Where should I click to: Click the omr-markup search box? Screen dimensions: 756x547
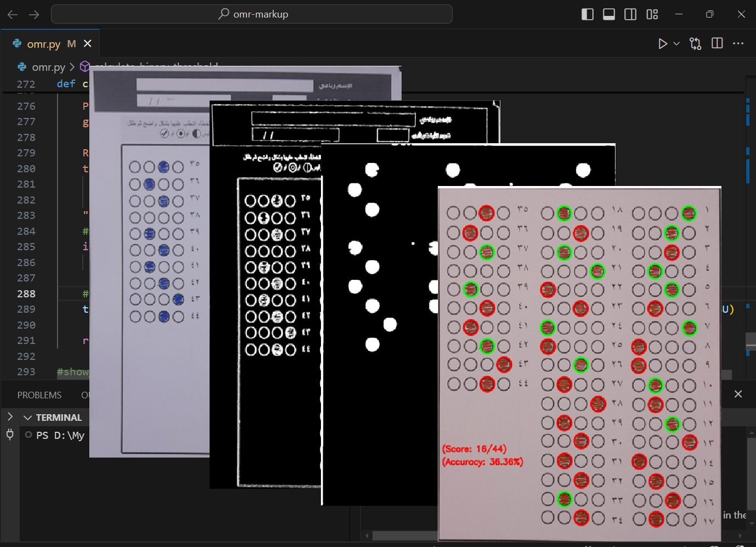click(252, 14)
